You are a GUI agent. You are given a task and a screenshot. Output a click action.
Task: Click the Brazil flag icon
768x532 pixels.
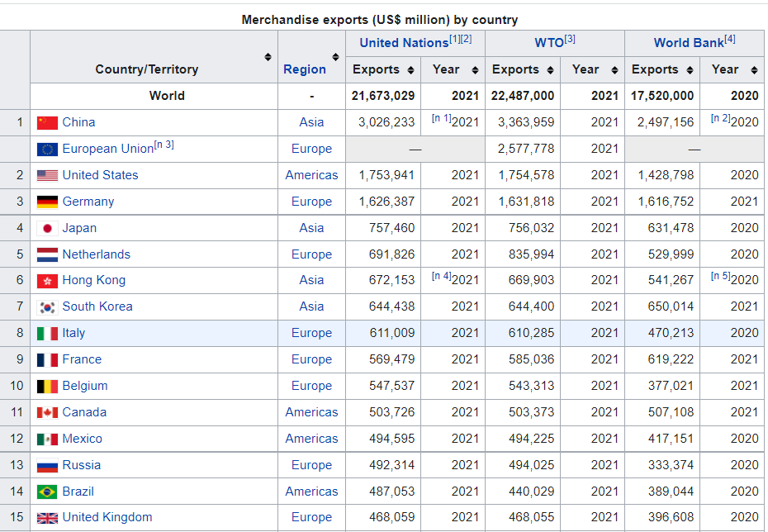pyautogui.click(x=47, y=492)
